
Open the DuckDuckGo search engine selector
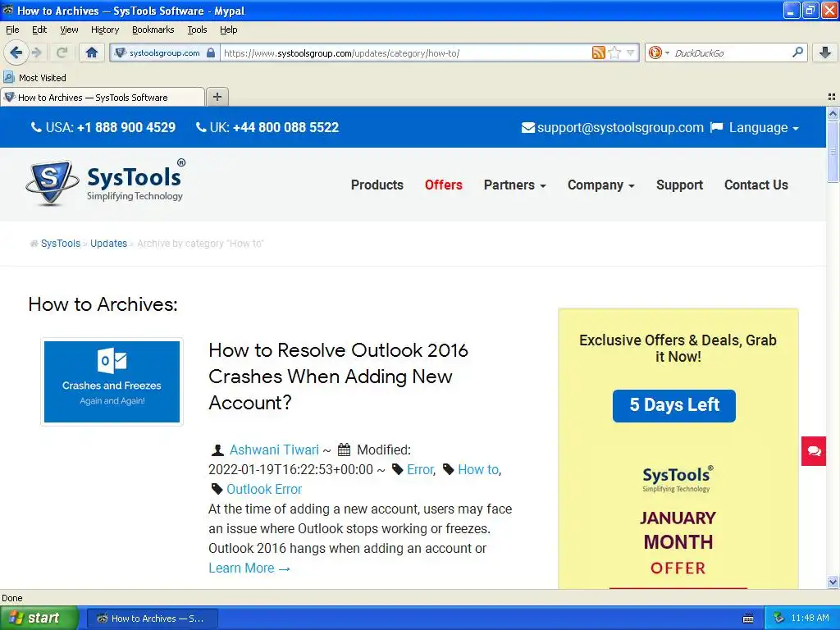coord(659,52)
